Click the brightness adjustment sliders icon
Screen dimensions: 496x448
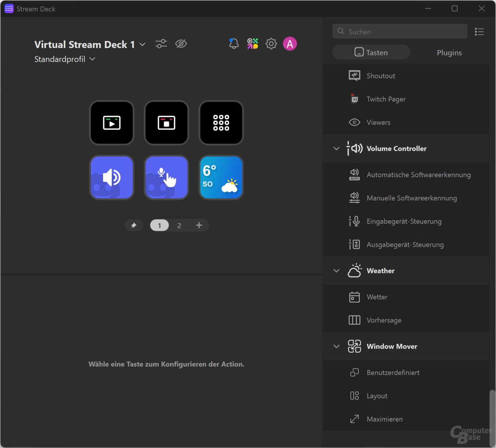coord(161,44)
